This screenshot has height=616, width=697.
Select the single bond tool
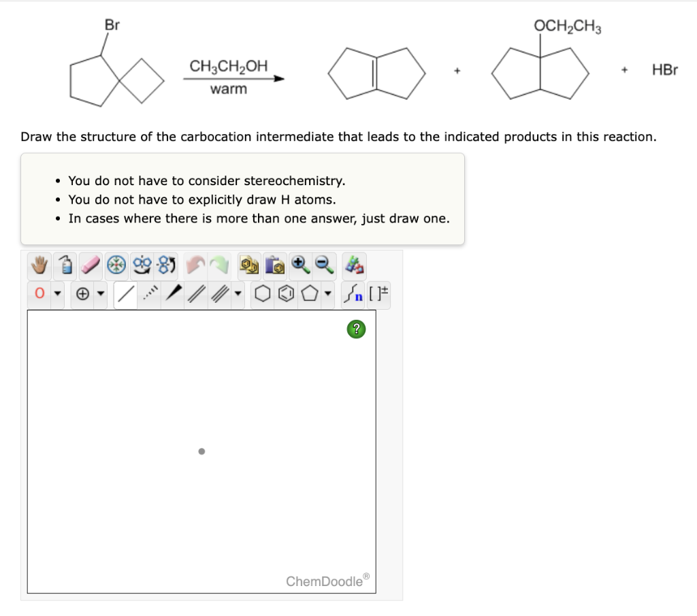(127, 293)
